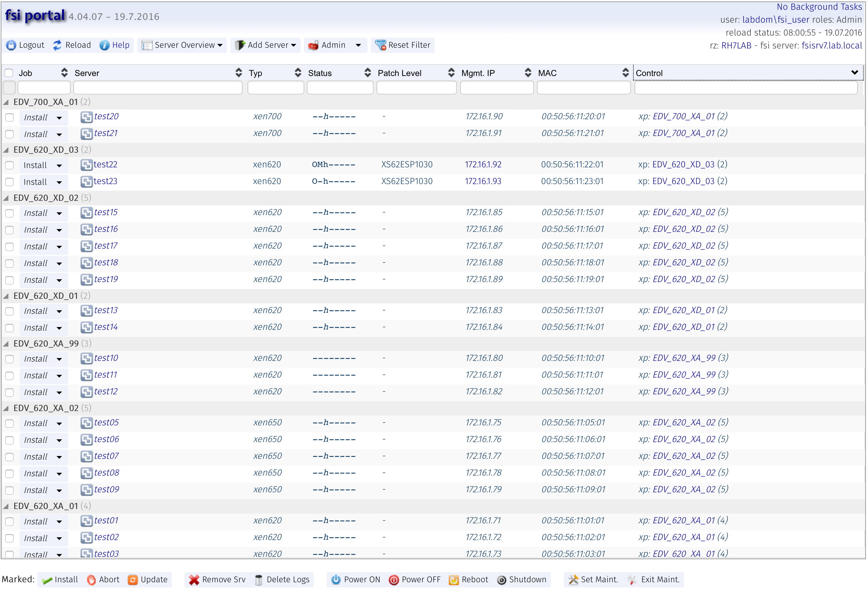
Task: Check the box for test07 row
Action: tap(9, 457)
